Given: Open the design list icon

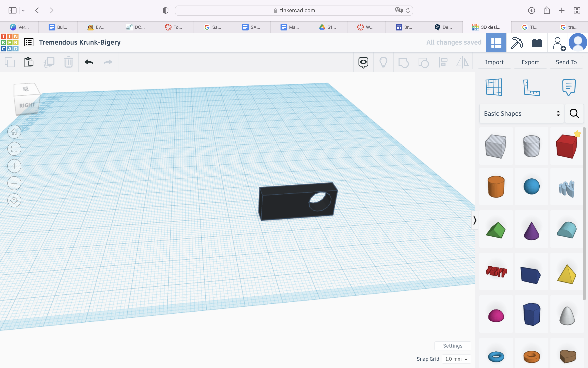Looking at the screenshot, I should coord(29,42).
